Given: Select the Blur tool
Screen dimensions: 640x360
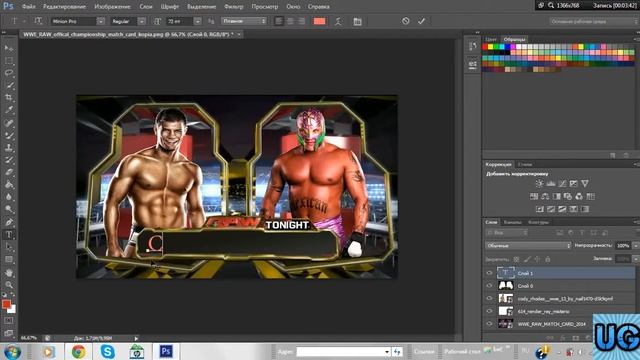Looking at the screenshot, I should pos(9,197).
